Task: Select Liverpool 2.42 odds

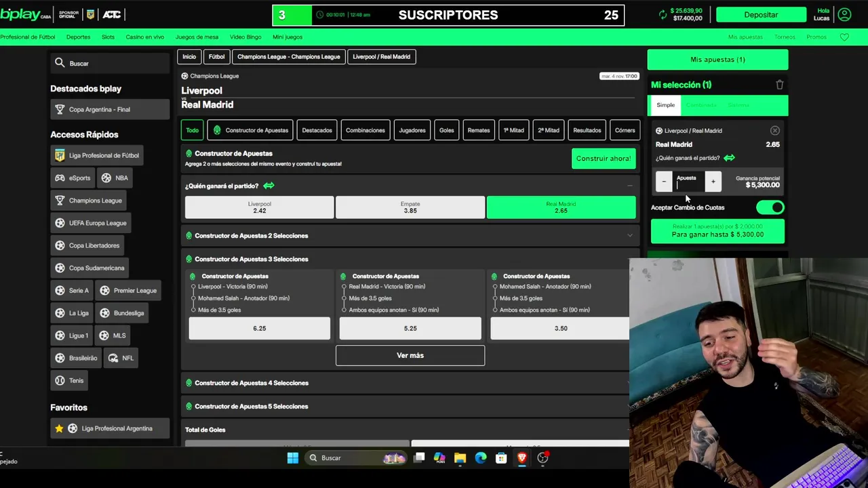Action: [259, 207]
